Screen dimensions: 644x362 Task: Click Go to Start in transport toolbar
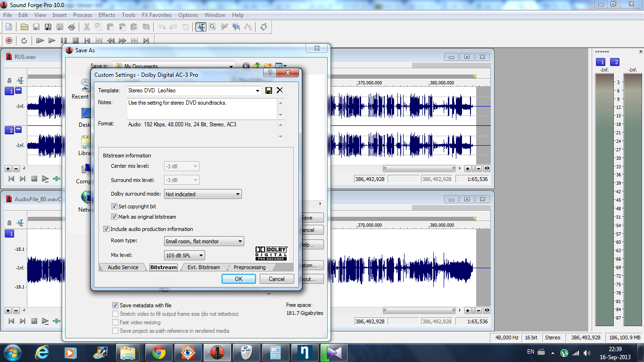point(87,41)
